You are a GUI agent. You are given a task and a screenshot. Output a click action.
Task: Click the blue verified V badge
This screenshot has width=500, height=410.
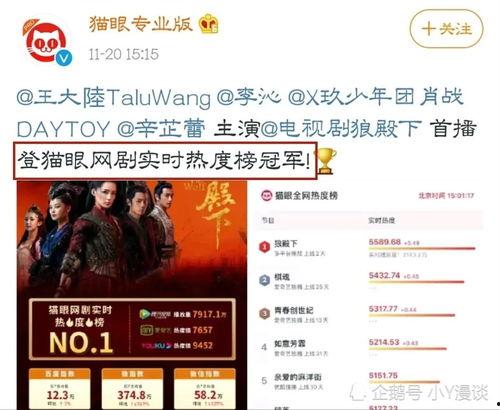(x=63, y=58)
